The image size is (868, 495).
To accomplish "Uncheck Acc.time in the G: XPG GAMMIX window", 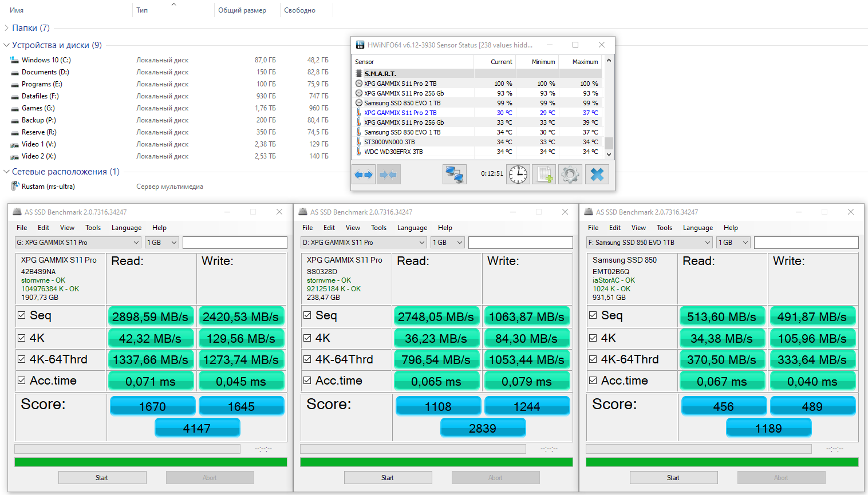I will [x=22, y=381].
